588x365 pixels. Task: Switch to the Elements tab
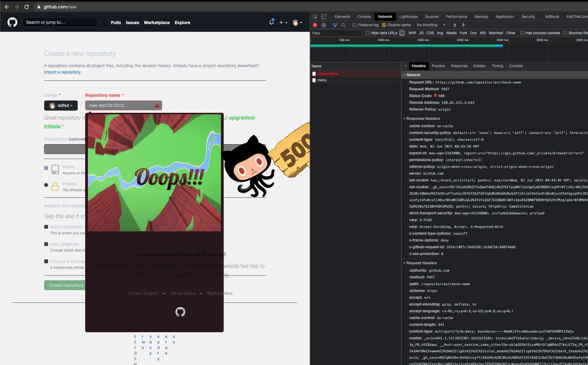[342, 17]
